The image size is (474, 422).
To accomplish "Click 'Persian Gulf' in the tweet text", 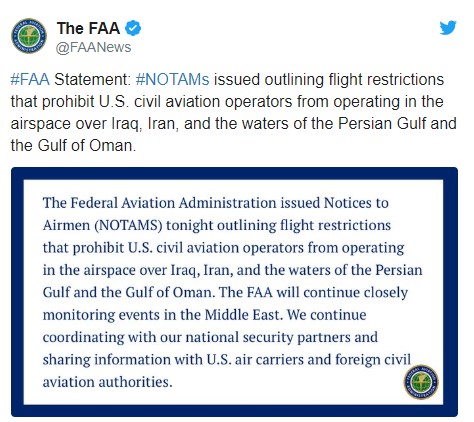I will click(x=382, y=123).
